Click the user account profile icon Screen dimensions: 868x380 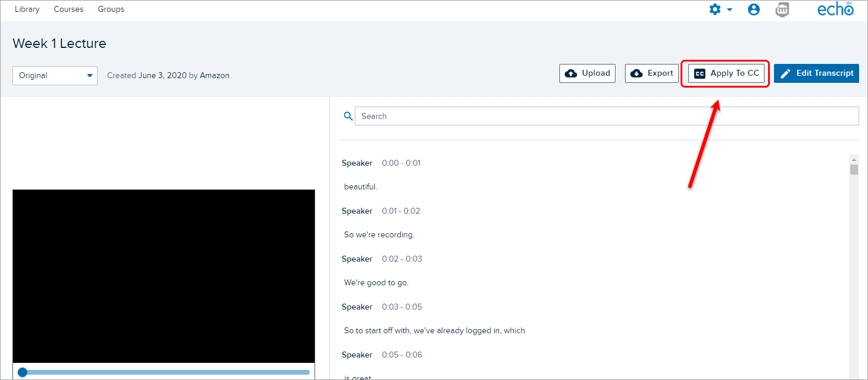753,9
